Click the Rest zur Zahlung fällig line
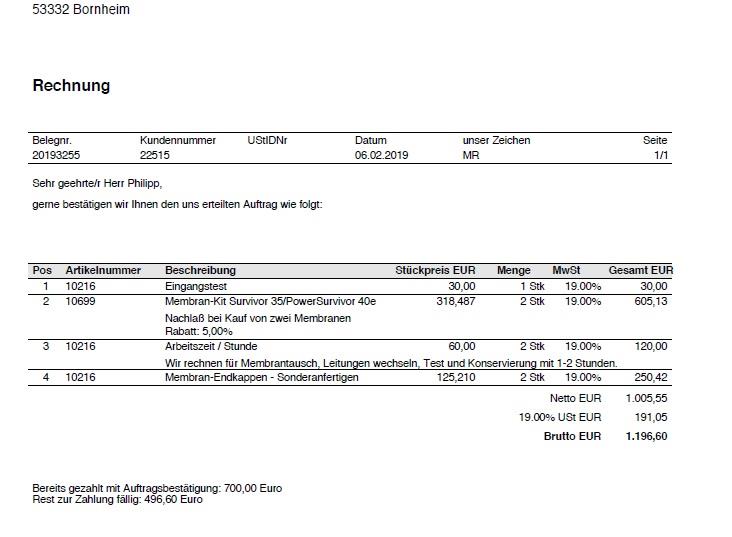This screenshot has width=732, height=537. click(117, 499)
